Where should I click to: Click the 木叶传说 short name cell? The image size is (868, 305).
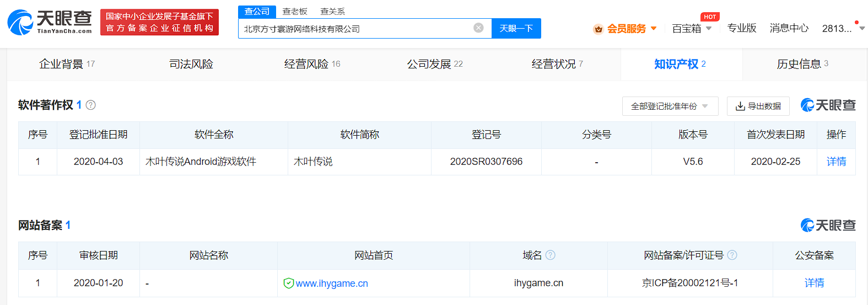tap(359, 162)
